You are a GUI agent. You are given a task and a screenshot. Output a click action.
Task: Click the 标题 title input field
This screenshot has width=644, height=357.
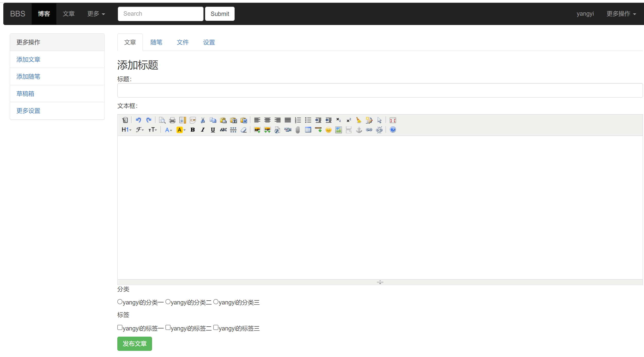(x=380, y=90)
